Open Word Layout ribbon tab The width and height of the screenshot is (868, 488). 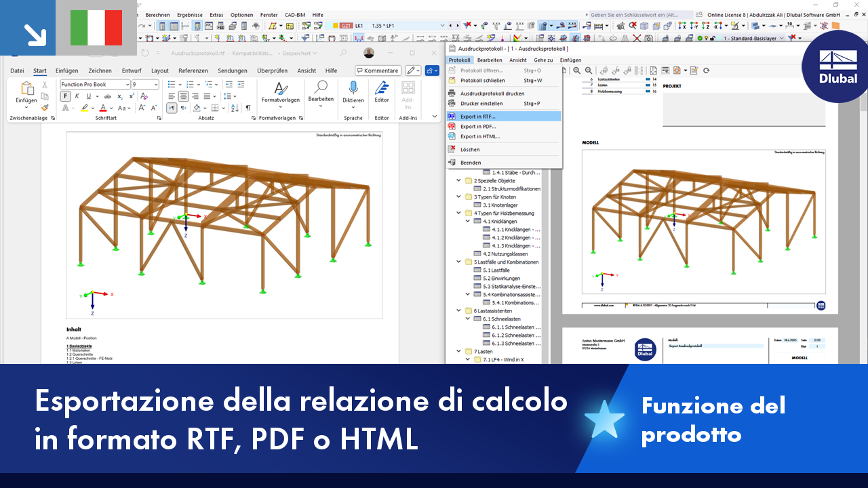click(160, 70)
